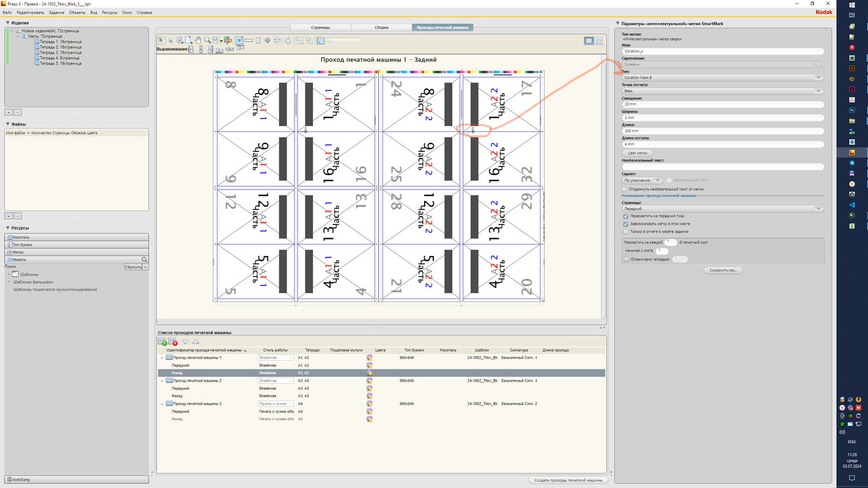The height and width of the screenshot is (488, 868).
Task: Open the Задание menu
Action: tap(57, 12)
